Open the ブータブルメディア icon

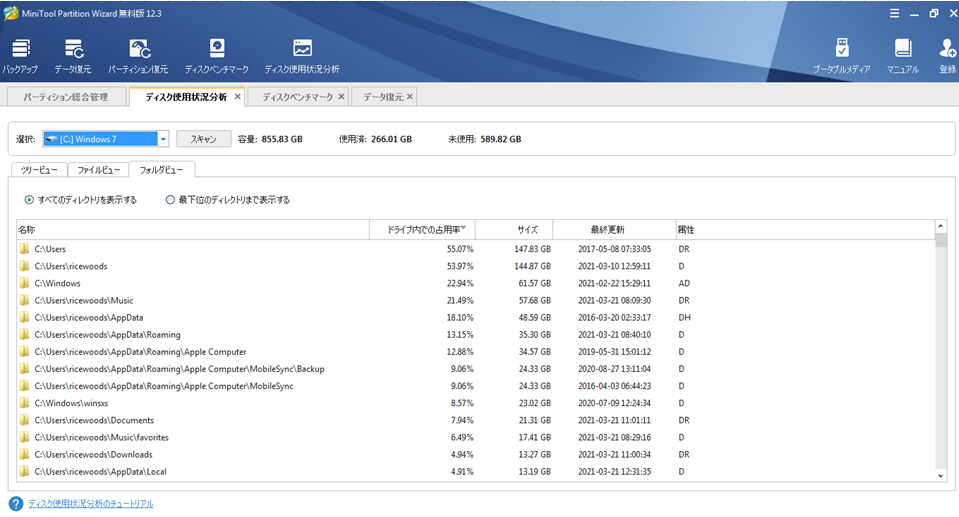pos(842,56)
